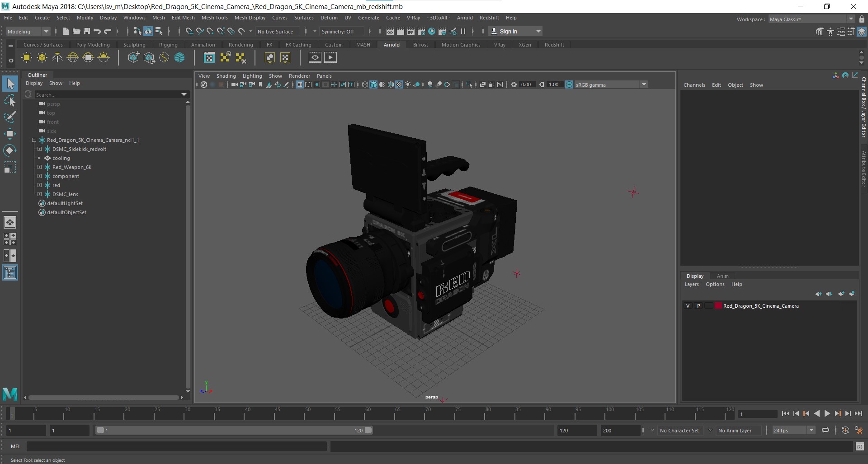Toggle layer playback P box
Viewport: 868px width, 464px height.
(698, 306)
